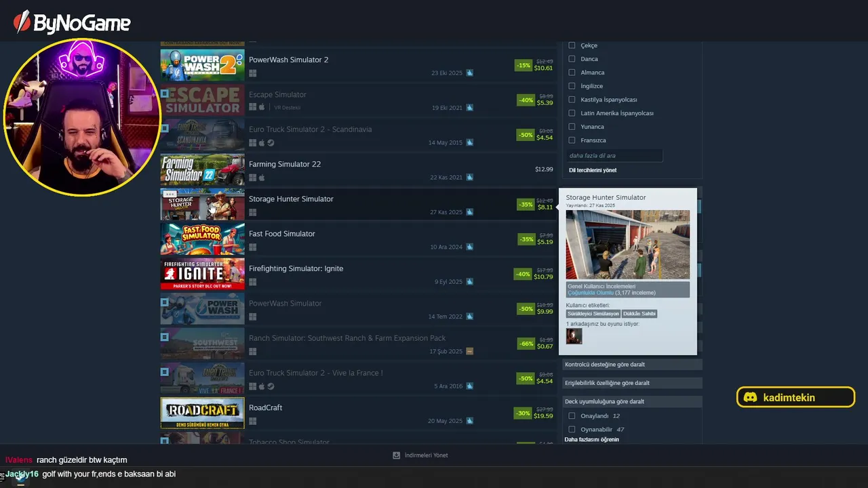Tick the Fransızca language checkbox
This screenshot has height=488, width=868.
click(x=572, y=140)
